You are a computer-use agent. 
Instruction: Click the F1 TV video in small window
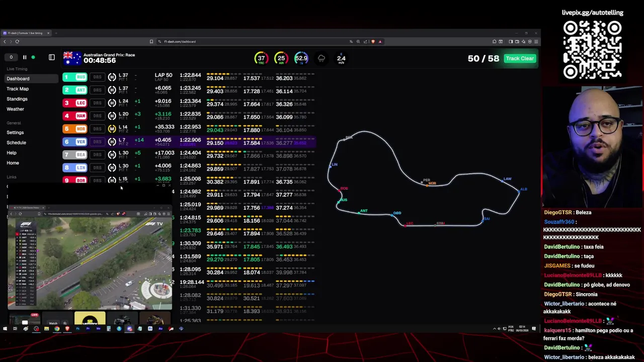[90, 264]
